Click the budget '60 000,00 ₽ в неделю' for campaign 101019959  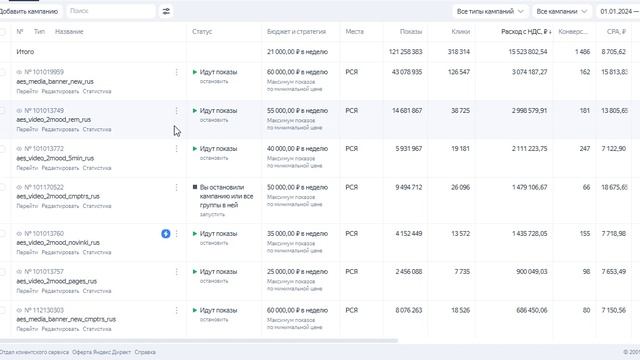tap(297, 72)
